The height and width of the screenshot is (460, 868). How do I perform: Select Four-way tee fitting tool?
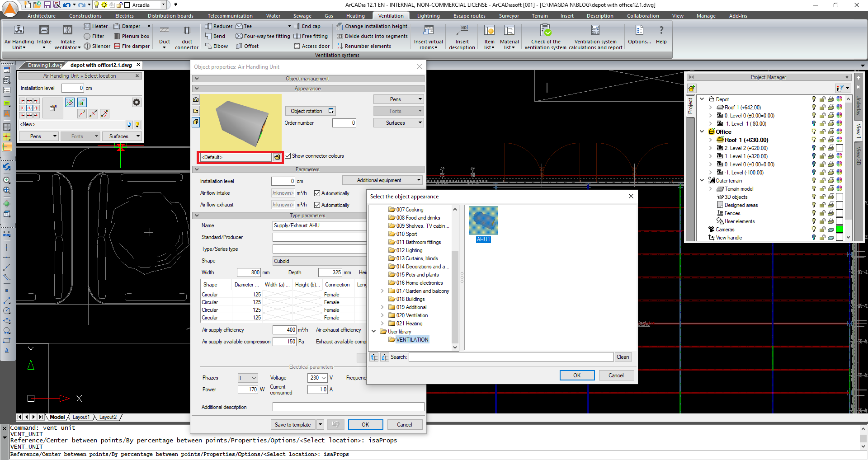point(263,36)
